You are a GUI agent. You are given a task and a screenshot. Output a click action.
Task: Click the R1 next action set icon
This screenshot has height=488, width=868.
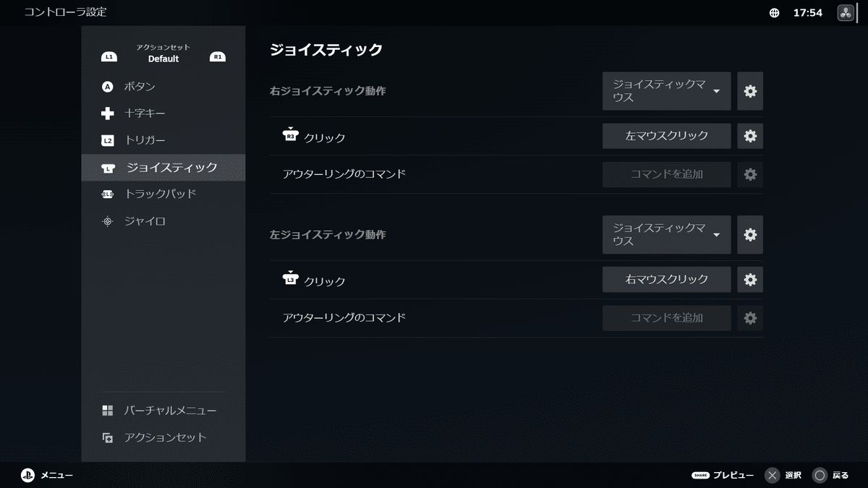pyautogui.click(x=217, y=56)
